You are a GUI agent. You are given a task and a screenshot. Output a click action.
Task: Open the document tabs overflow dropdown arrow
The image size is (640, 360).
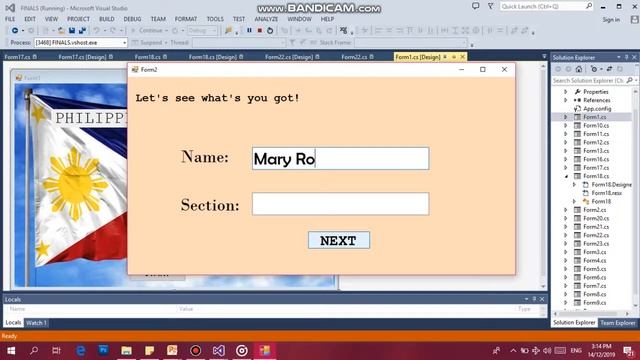544,57
